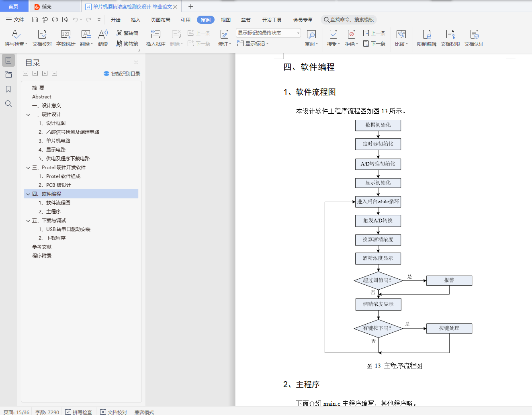This screenshot has width=532, height=415.
Task: Click the undo arrow icon
Action: [x=75, y=20]
